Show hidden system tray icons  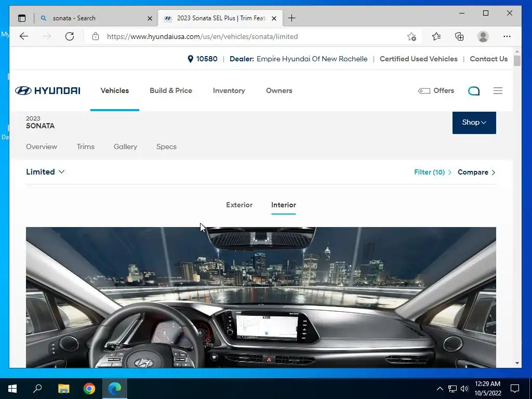pos(440,389)
